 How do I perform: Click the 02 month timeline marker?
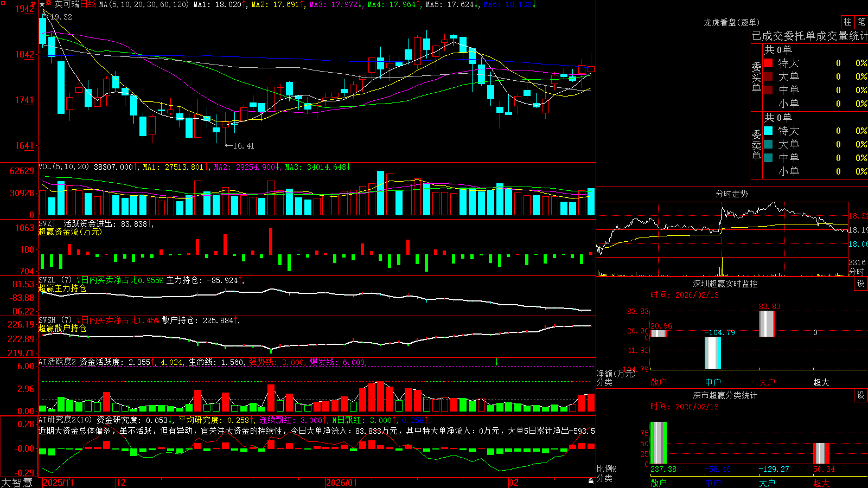pyautogui.click(x=514, y=483)
